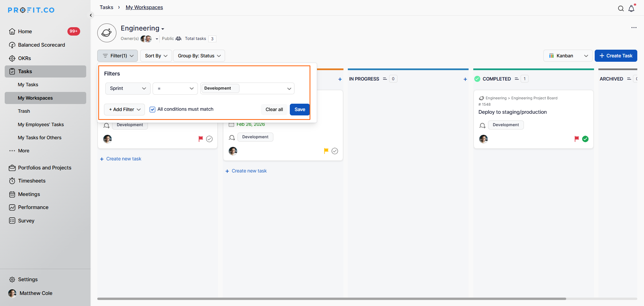Open the Deploy to staging/production task card
This screenshot has height=306, width=644.
[x=512, y=112]
